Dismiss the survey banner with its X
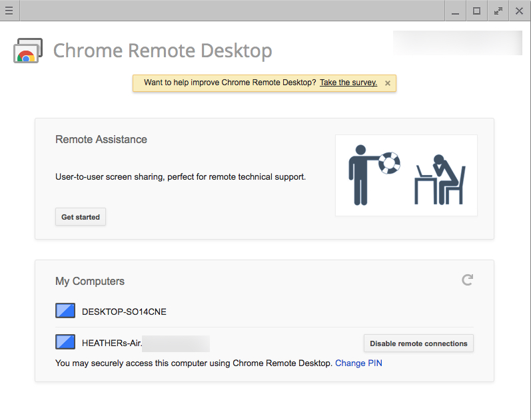Screen dimensions: 531x420 coord(388,83)
